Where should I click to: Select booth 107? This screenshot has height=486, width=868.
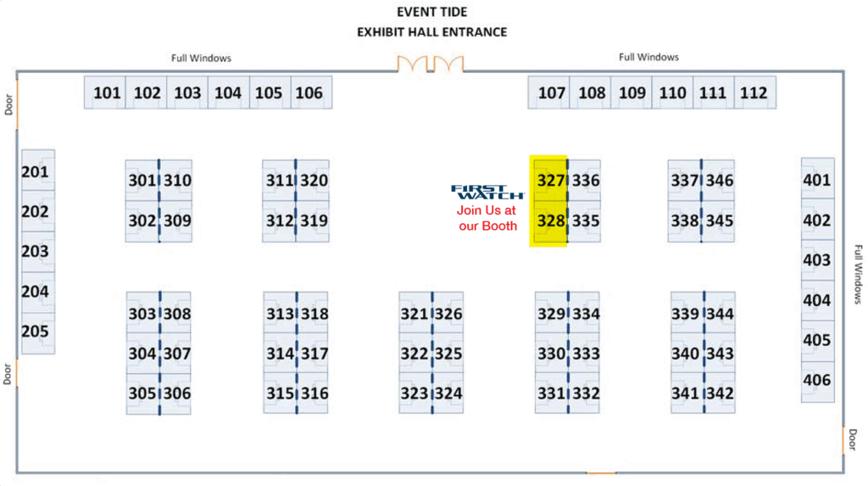click(551, 92)
